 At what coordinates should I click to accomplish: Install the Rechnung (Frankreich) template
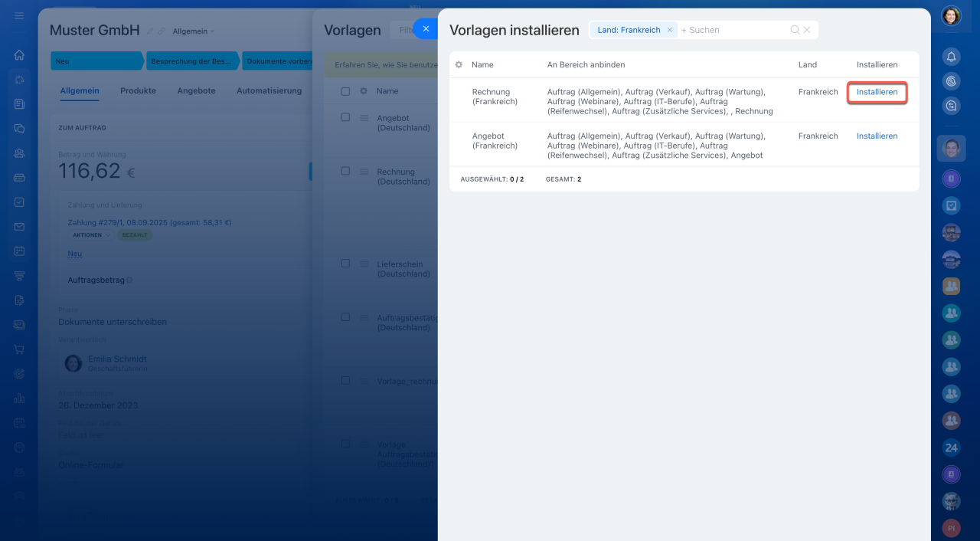coord(877,92)
